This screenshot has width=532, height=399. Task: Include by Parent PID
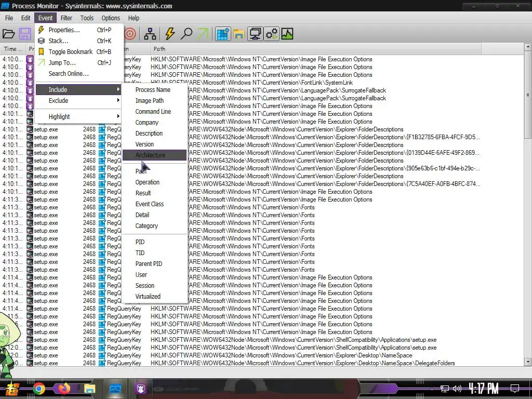click(x=154, y=263)
